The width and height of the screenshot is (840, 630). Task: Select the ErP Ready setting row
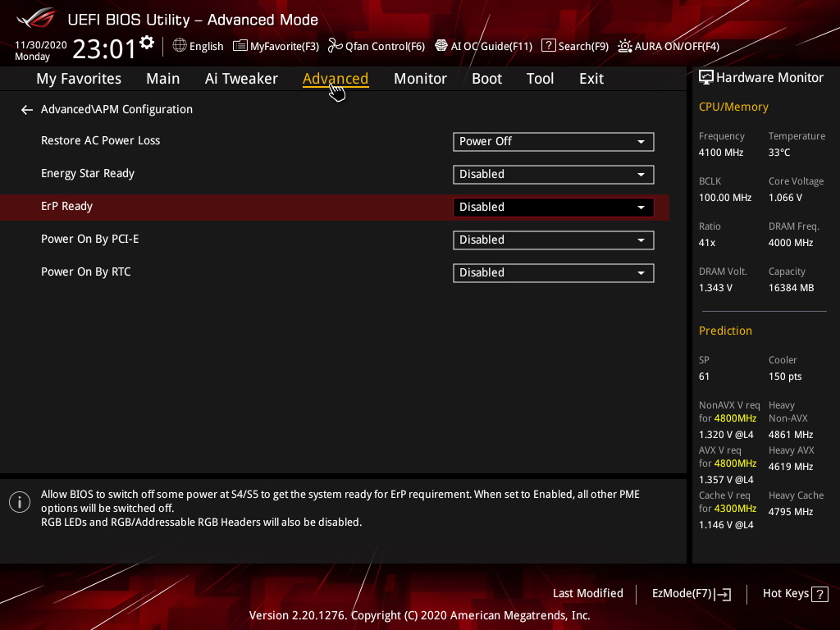click(335, 208)
